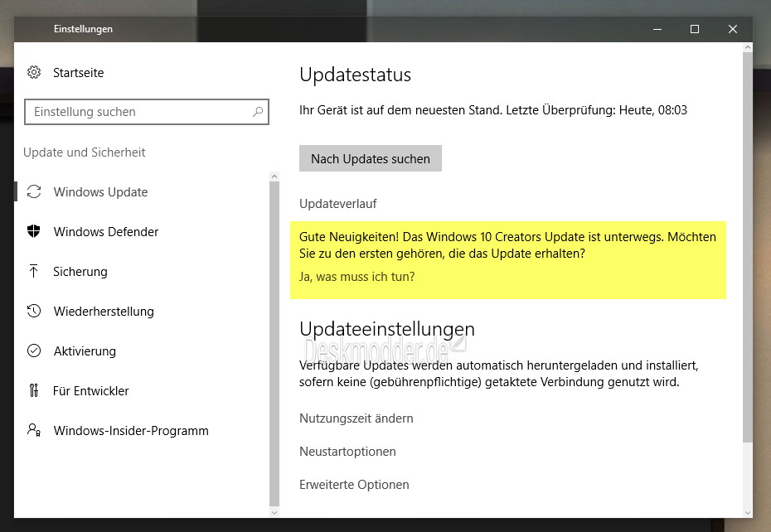Click the main pane scrollbar down arrow

tap(748, 512)
